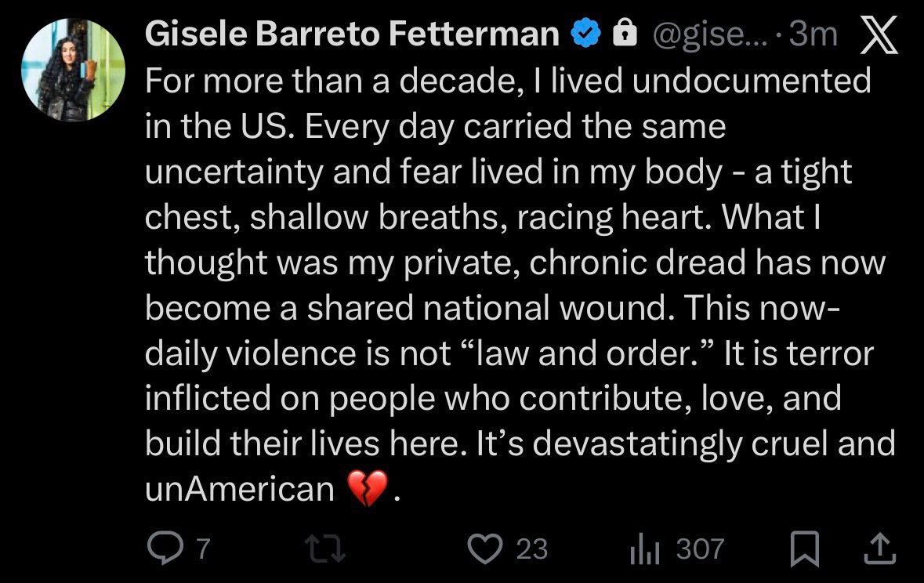
Task: Open view analytics bar chart icon
Action: pos(642,549)
